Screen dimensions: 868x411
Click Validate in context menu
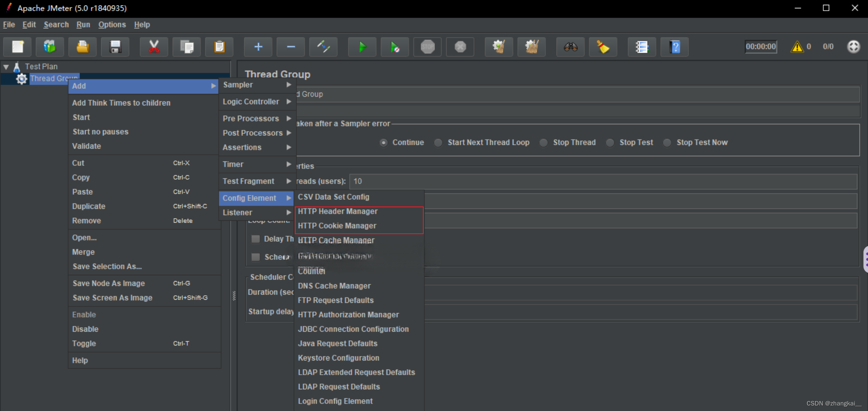[144, 146]
